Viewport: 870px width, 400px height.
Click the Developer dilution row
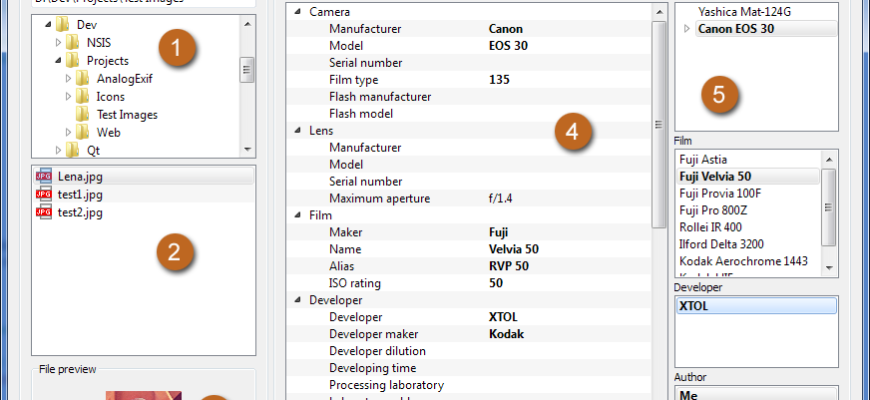(x=469, y=351)
